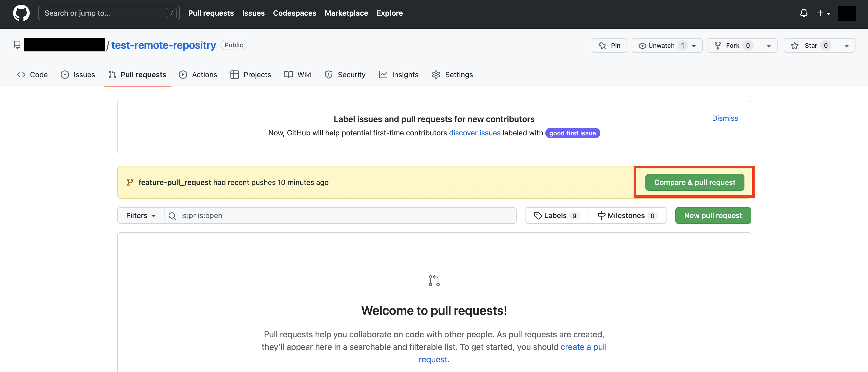Click the shield icon on Security tab
Screen dimensions: 868x372
pos(328,75)
